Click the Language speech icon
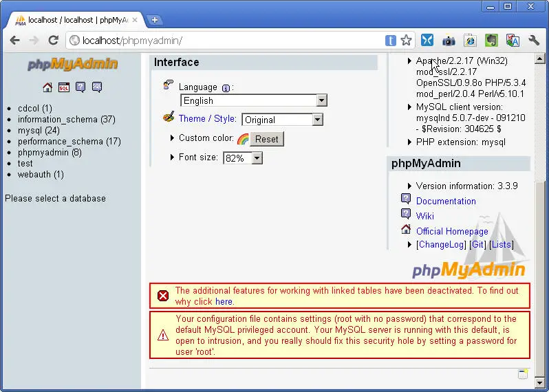The height and width of the screenshot is (392, 549). click(169, 85)
